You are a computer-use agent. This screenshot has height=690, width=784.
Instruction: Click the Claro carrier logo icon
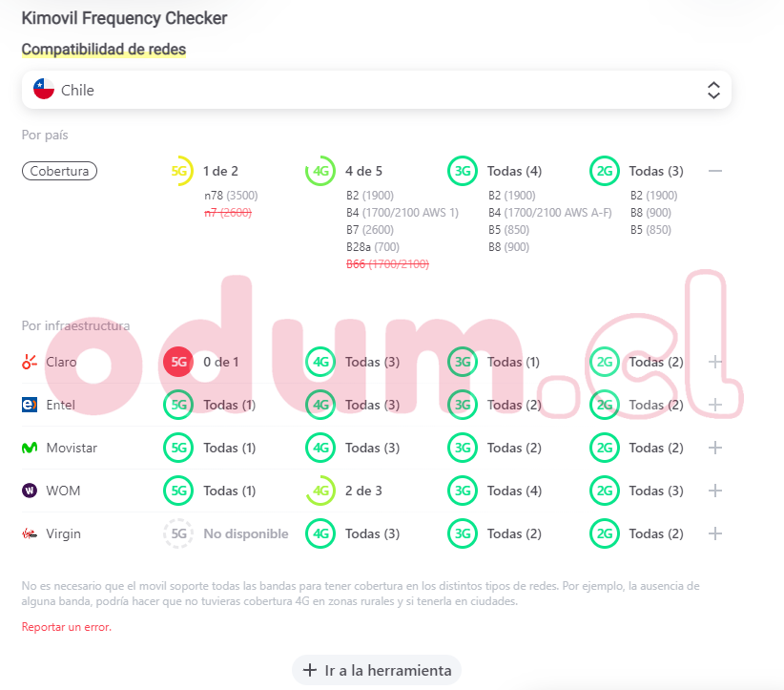tap(30, 363)
